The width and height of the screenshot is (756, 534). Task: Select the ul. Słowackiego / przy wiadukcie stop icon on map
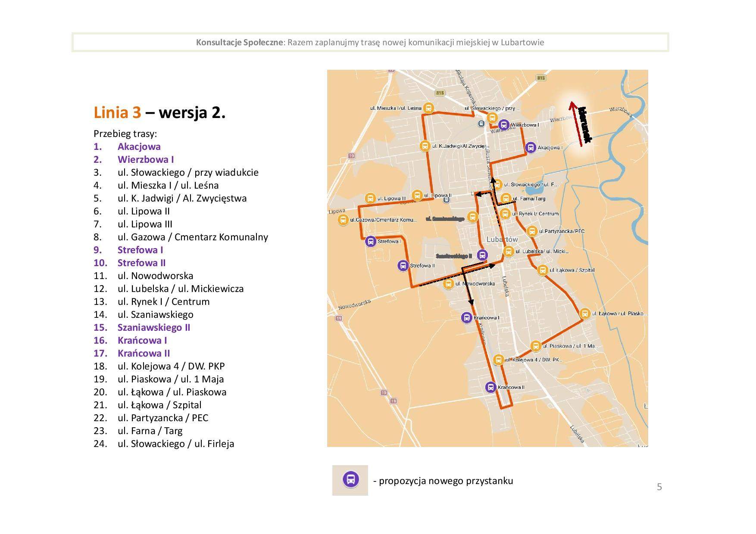pos(492,118)
